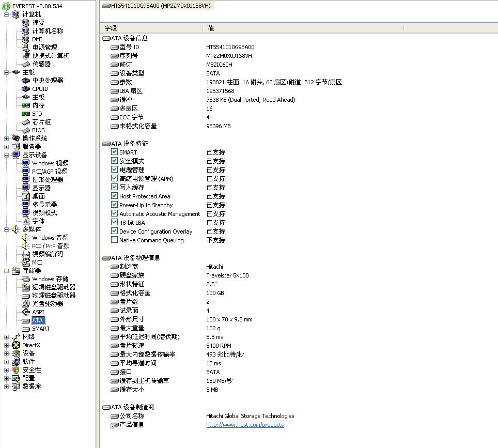Toggle Native Command Queuing checkbox
The height and width of the screenshot is (448, 498).
tap(115, 240)
